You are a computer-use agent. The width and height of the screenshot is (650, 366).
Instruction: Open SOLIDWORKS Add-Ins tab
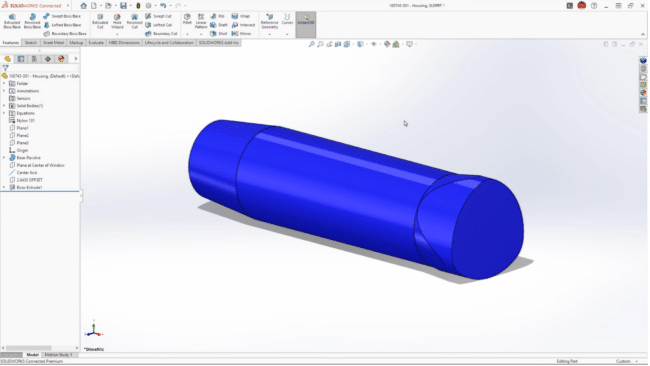click(218, 43)
